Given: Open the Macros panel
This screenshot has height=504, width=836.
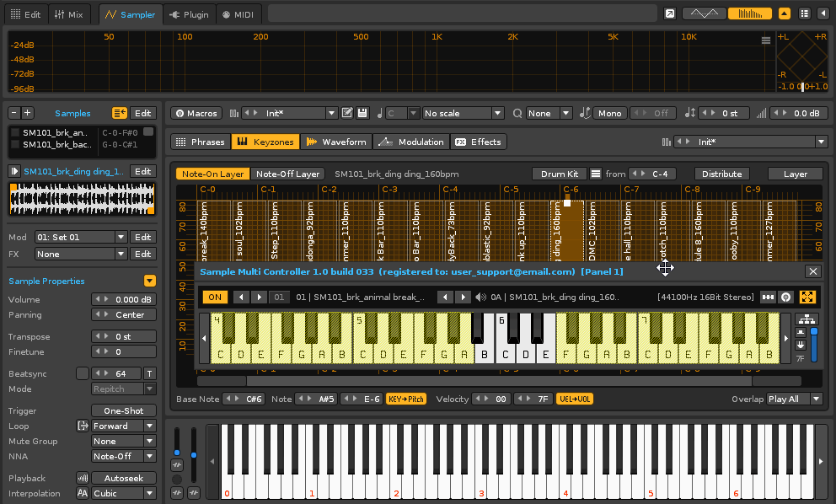Looking at the screenshot, I should point(196,114).
